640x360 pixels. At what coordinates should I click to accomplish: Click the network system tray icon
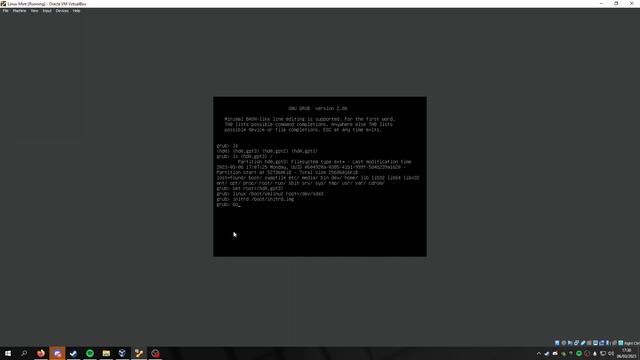(603, 353)
